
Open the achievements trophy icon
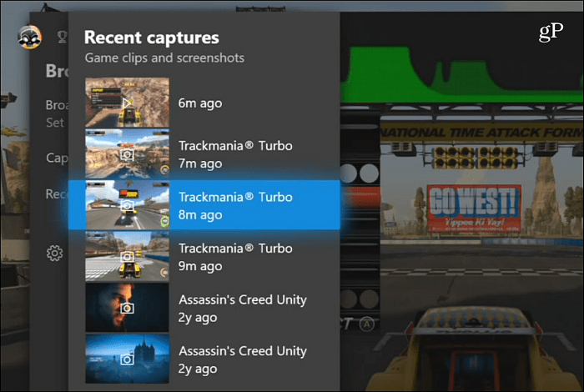coord(62,37)
